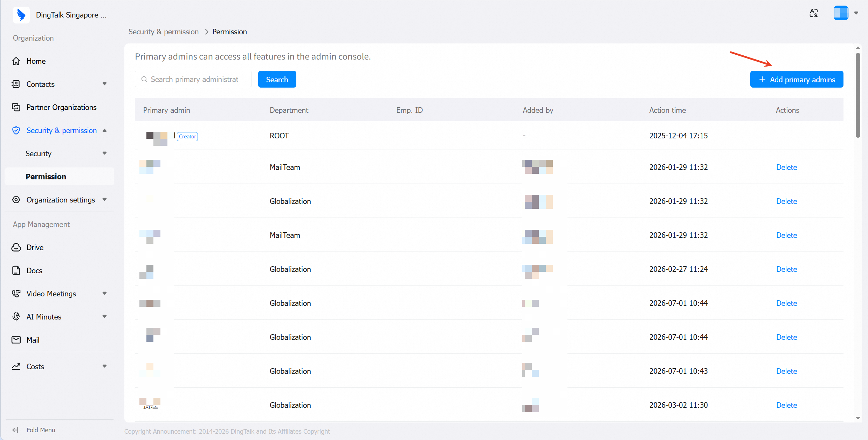Screen dimensions: 868x440
Task: Click the DingTalk logo icon
Action: click(x=21, y=15)
